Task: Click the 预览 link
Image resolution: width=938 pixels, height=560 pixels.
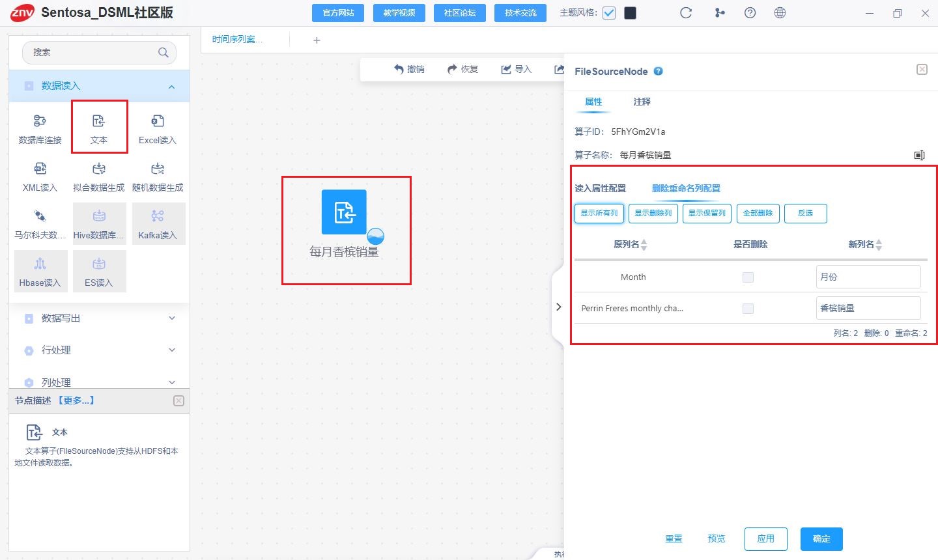Action: 717,539
